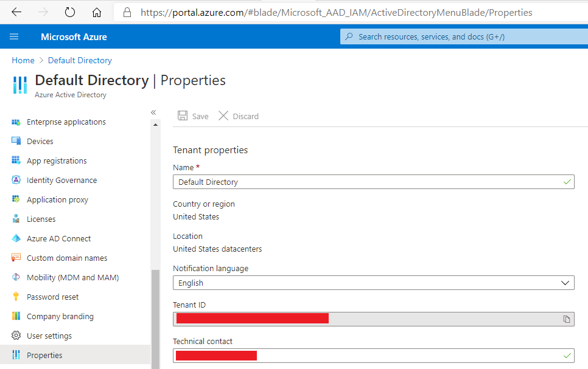Reload the page with refresh icon
Screen dimensions: 588x369
tap(70, 12)
